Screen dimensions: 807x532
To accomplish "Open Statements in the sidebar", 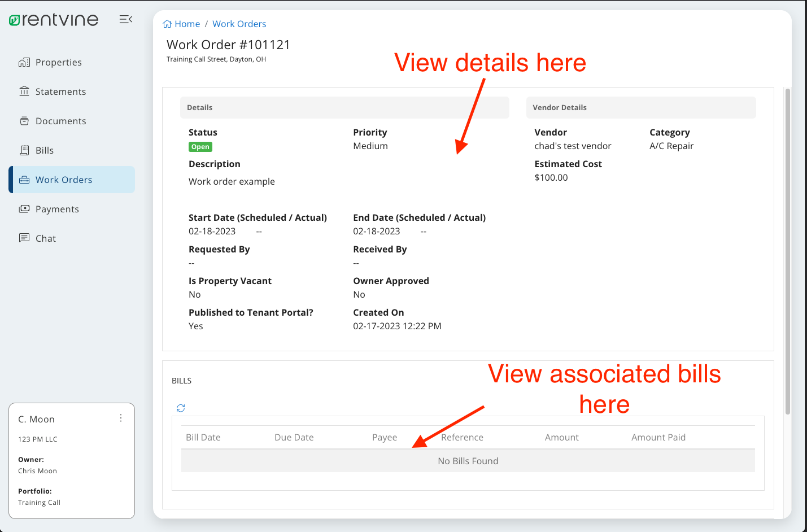I will (x=60, y=91).
